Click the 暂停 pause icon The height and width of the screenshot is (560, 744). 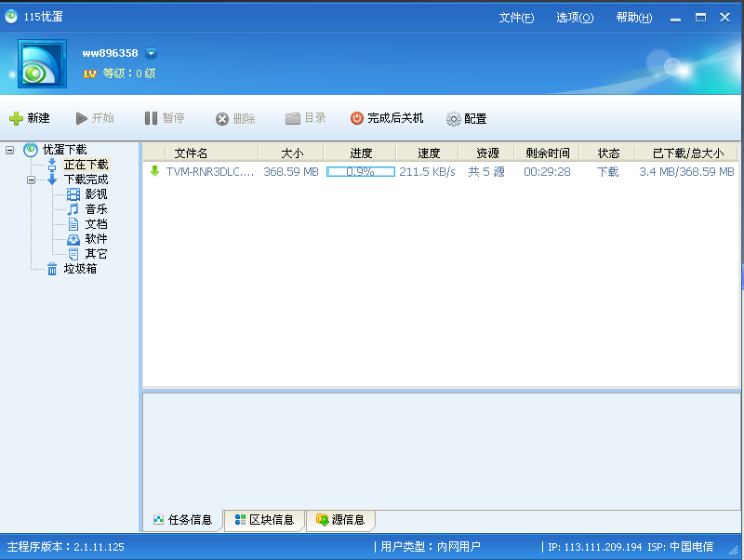(151, 118)
